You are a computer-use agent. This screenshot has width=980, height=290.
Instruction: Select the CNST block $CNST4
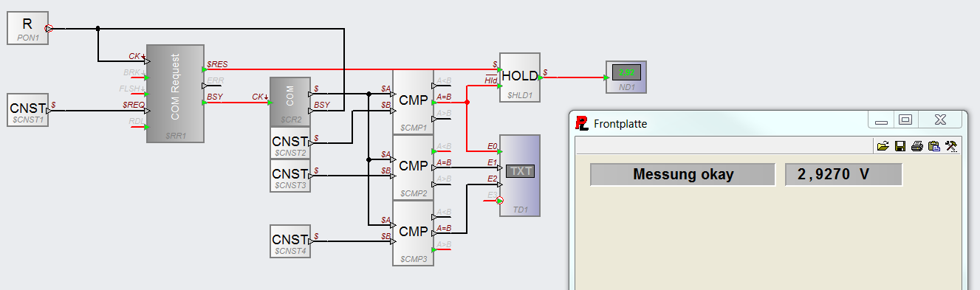pos(290,241)
